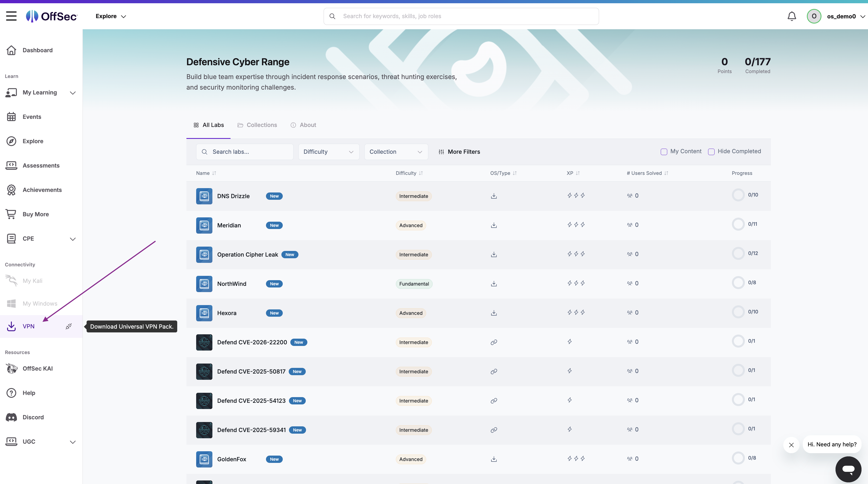Click the Defend CVE-2026-22200 lab thumbnail
The height and width of the screenshot is (484, 868).
coord(204,342)
